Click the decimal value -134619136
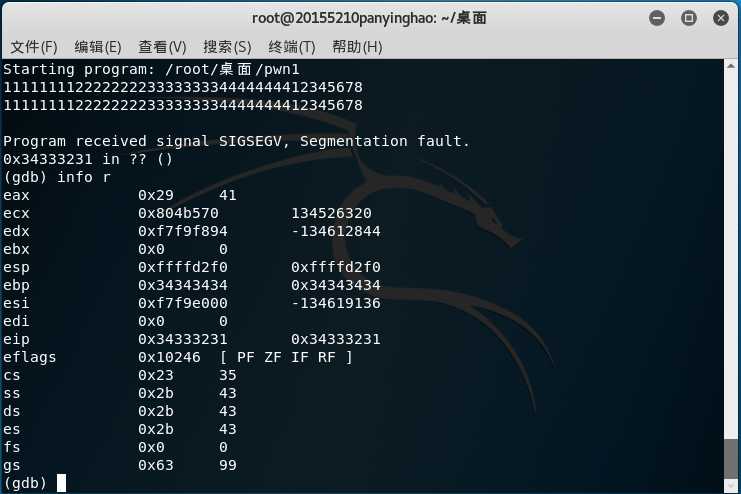The image size is (741, 494). coord(336,303)
